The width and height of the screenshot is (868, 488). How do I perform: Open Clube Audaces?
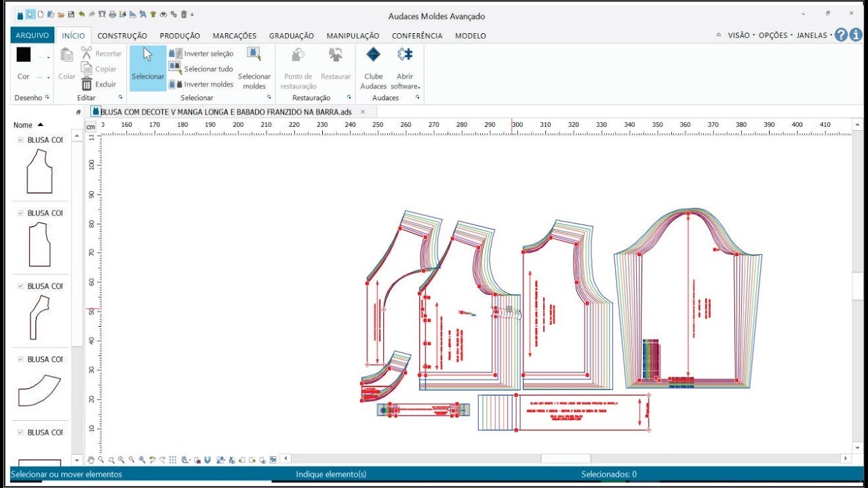coord(374,68)
